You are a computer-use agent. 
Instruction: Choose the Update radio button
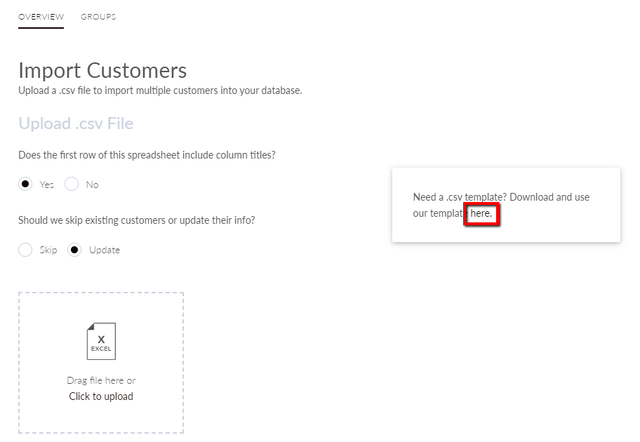74,249
